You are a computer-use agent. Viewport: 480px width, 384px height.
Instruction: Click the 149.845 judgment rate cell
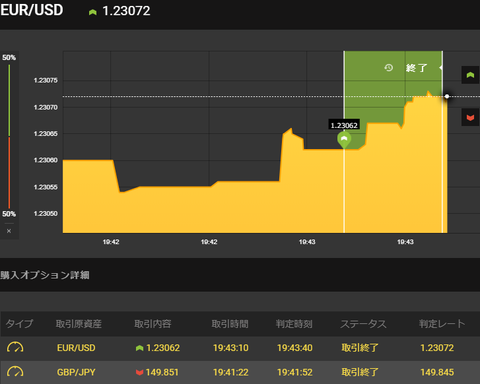(x=437, y=372)
